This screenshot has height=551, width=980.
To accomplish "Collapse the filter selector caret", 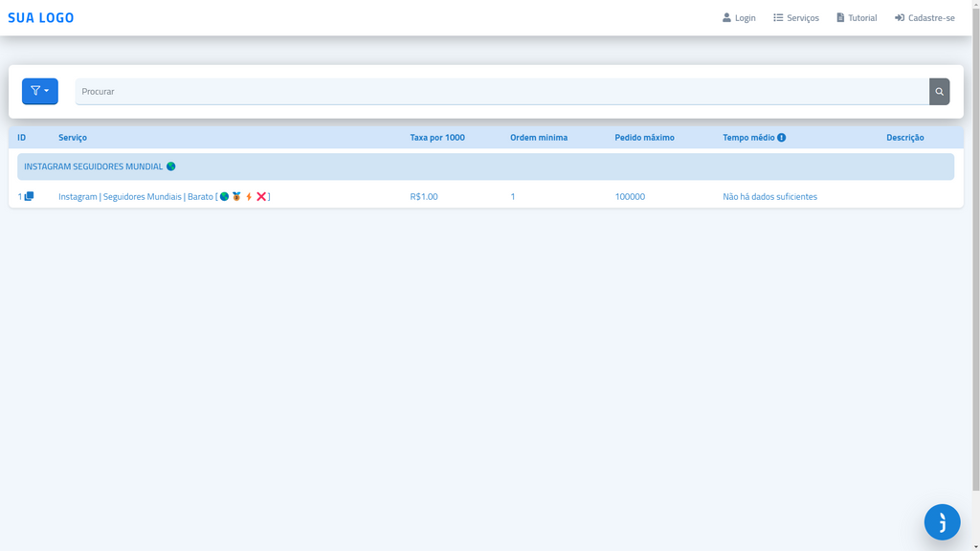I will click(x=46, y=91).
